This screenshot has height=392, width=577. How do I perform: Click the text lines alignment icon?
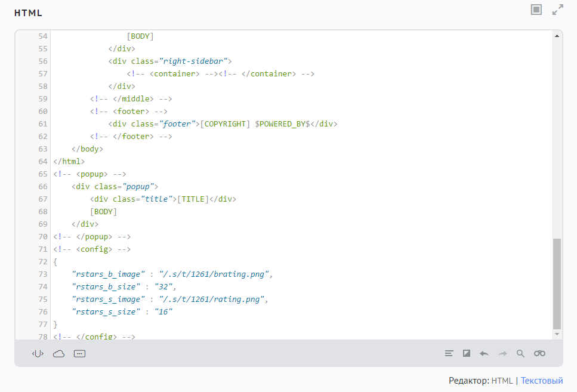pos(449,353)
